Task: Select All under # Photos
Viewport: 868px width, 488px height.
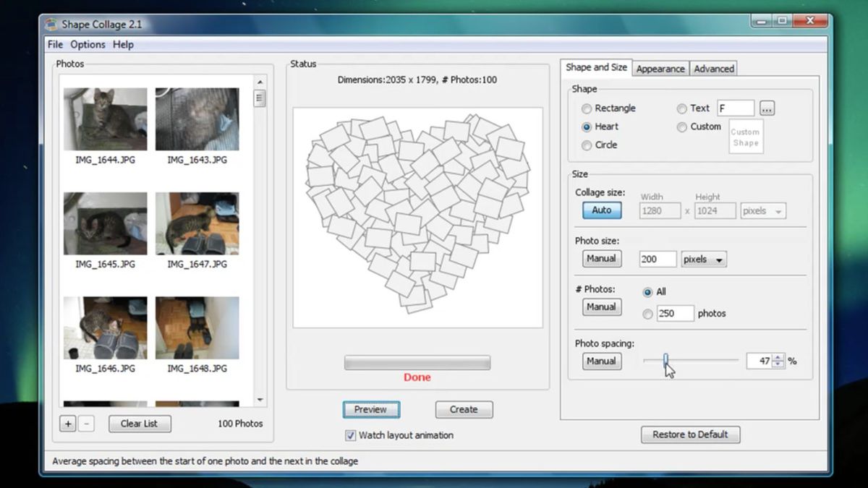Action: 647,291
